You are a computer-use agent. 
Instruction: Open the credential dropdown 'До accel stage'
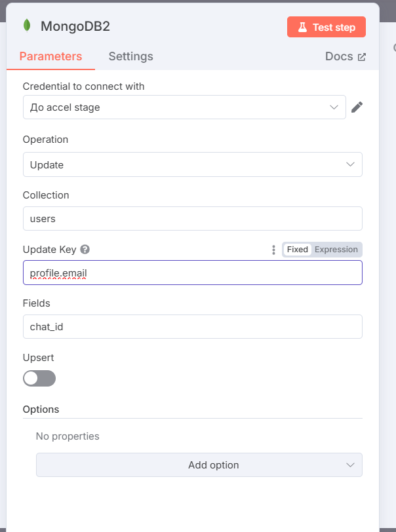(x=184, y=107)
